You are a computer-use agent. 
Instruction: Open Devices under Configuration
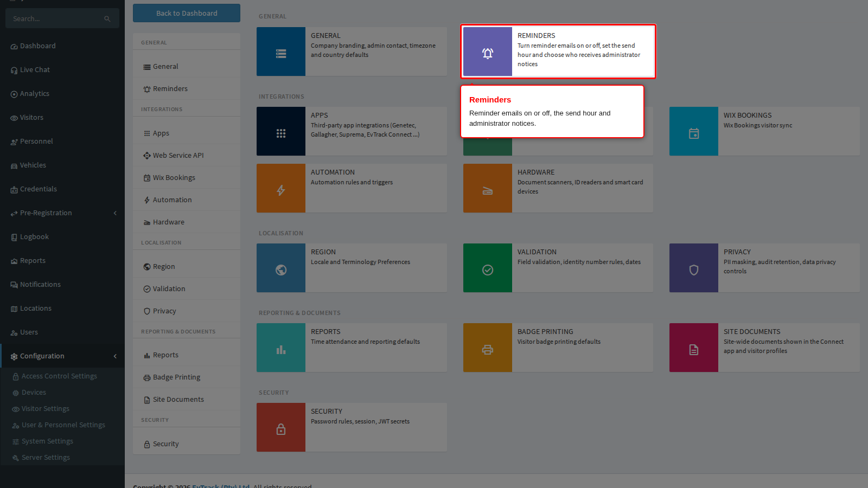click(x=62, y=393)
